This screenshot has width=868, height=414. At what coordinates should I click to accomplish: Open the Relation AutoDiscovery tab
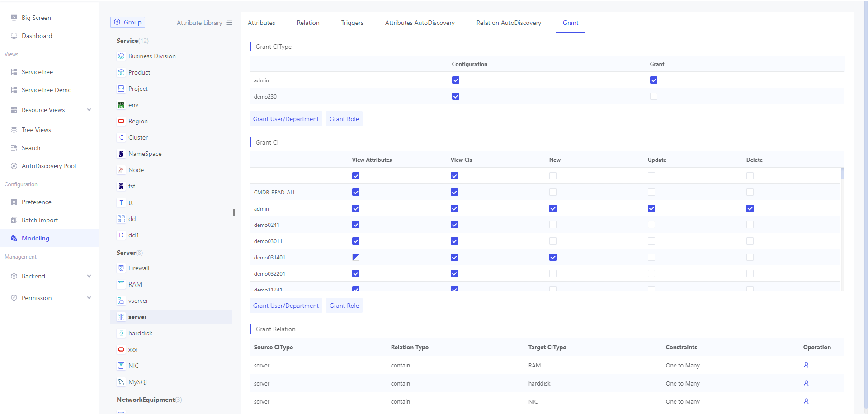pos(509,23)
